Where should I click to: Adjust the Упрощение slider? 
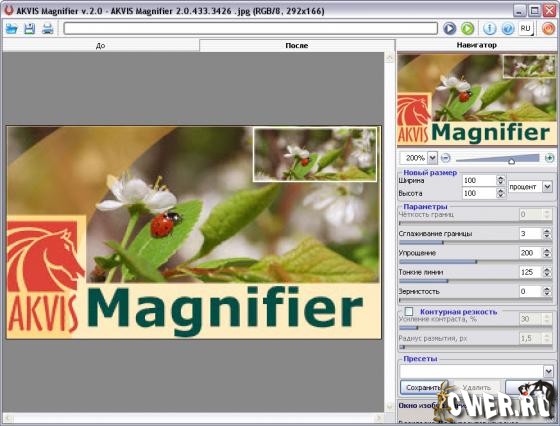476,262
